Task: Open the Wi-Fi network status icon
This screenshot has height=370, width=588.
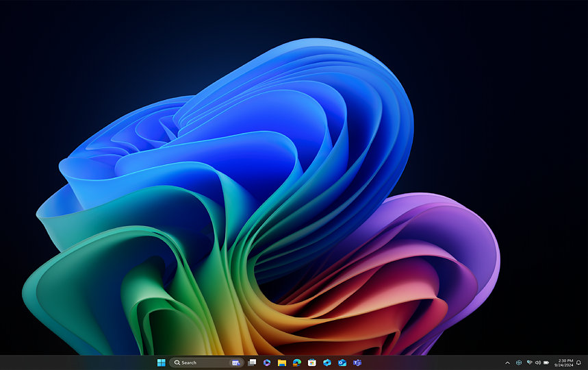Action: click(530, 362)
